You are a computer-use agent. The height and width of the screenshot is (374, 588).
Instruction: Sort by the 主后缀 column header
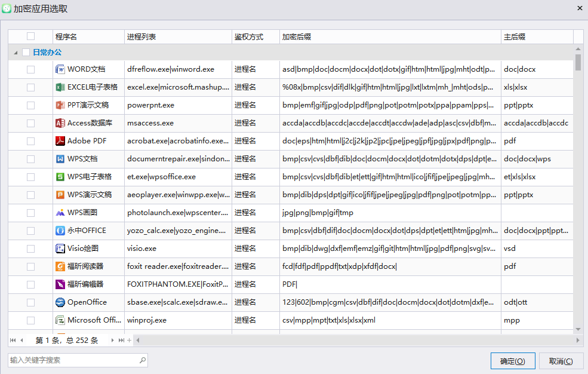537,37
